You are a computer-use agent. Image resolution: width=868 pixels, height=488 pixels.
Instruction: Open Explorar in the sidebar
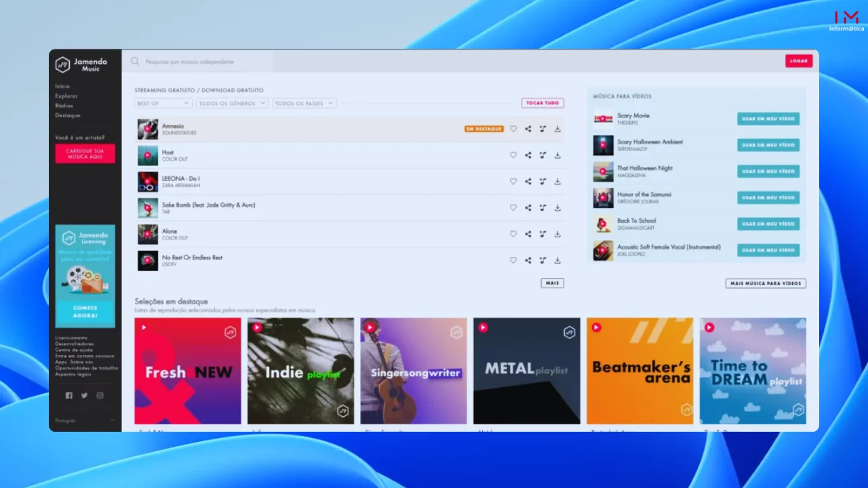point(66,96)
